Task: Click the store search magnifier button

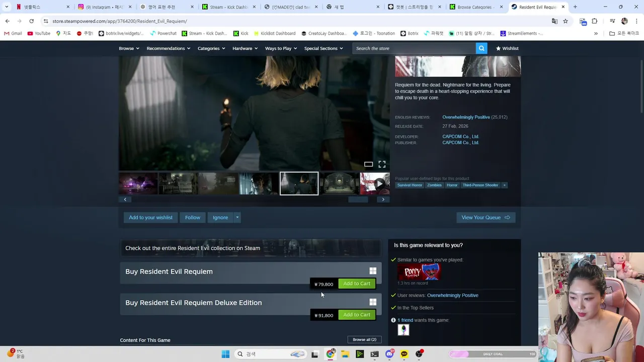Action: tap(481, 48)
